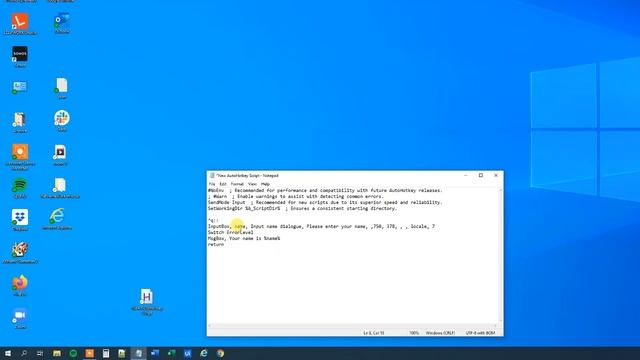
Task: Click the '100%' zoom status entry
Action: point(414,333)
